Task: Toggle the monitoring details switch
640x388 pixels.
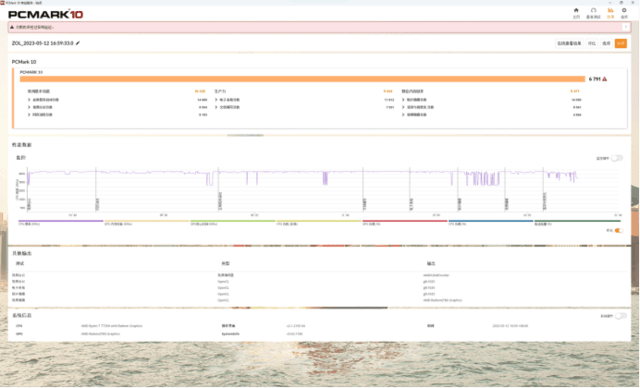Action: click(617, 158)
